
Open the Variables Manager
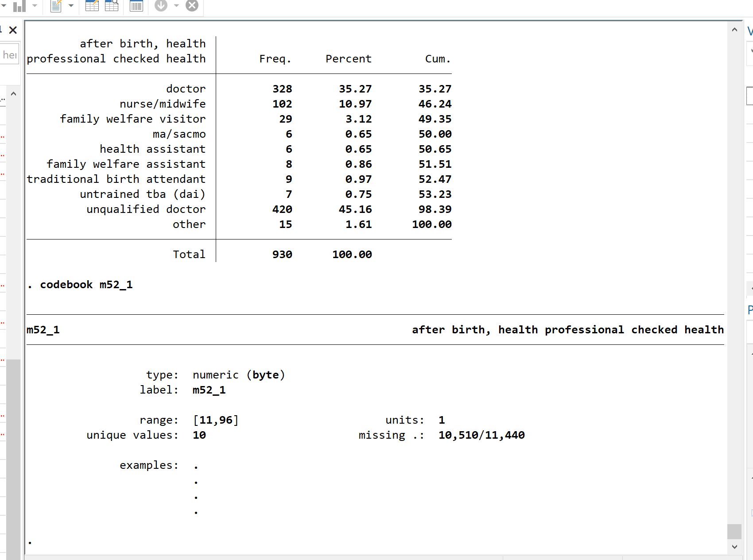click(x=136, y=6)
